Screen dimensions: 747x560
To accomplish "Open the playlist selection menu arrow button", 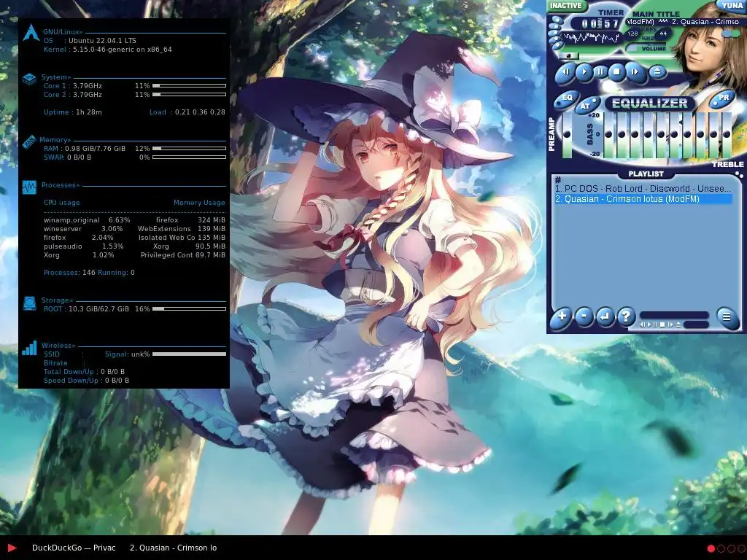I will tap(605, 316).
